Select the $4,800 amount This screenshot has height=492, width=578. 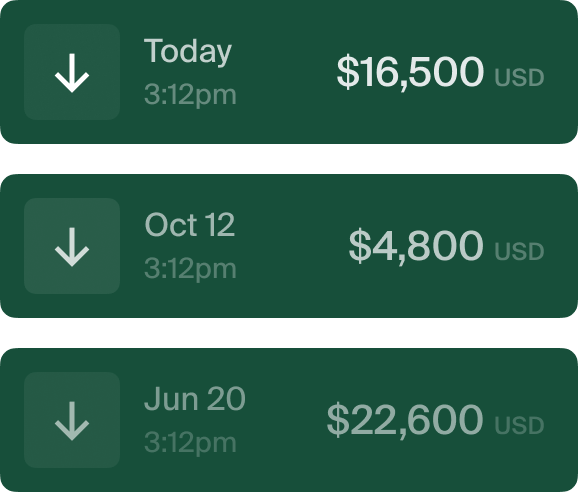416,245
